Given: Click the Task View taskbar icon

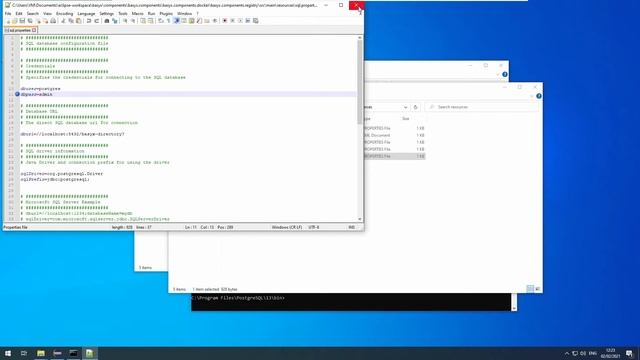Looking at the screenshot, I should tap(24, 353).
